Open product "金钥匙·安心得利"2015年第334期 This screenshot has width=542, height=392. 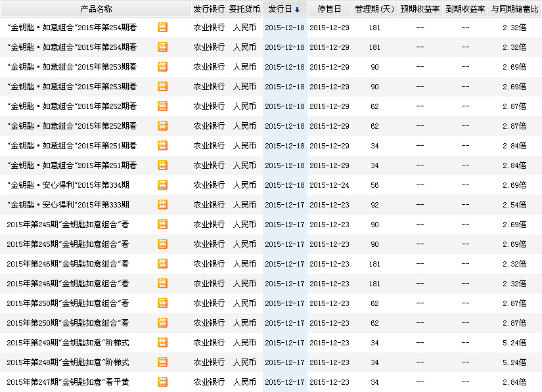pyautogui.click(x=68, y=185)
